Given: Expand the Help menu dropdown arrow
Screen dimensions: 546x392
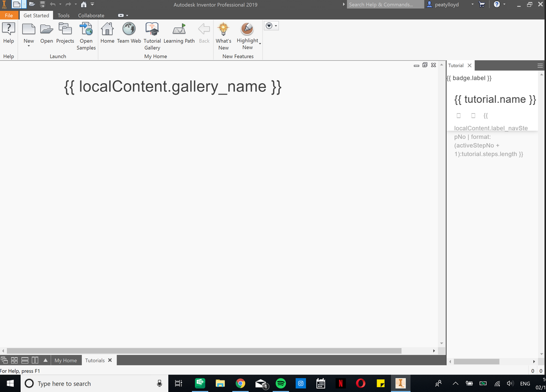Looking at the screenshot, I should (x=504, y=4).
